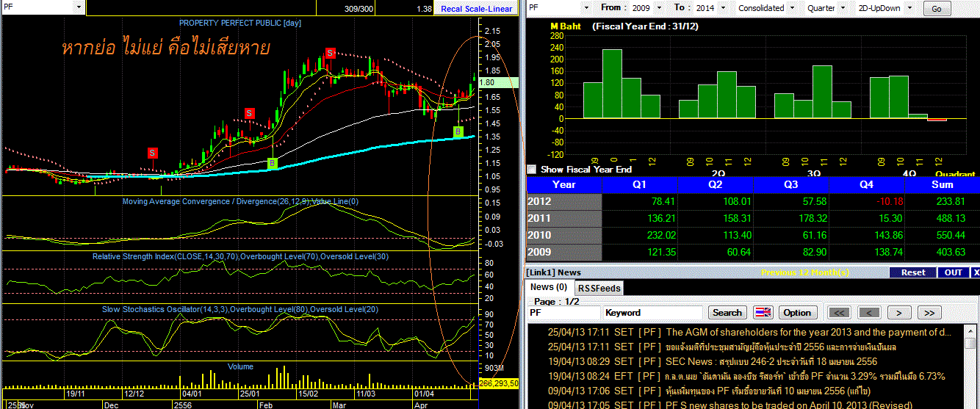Click the Sum column header
The height and width of the screenshot is (409, 980).
click(x=941, y=185)
